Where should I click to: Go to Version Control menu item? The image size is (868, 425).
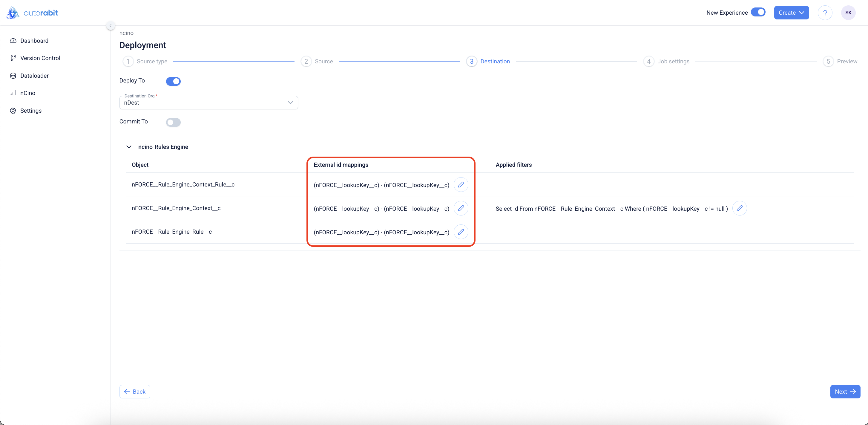point(40,58)
